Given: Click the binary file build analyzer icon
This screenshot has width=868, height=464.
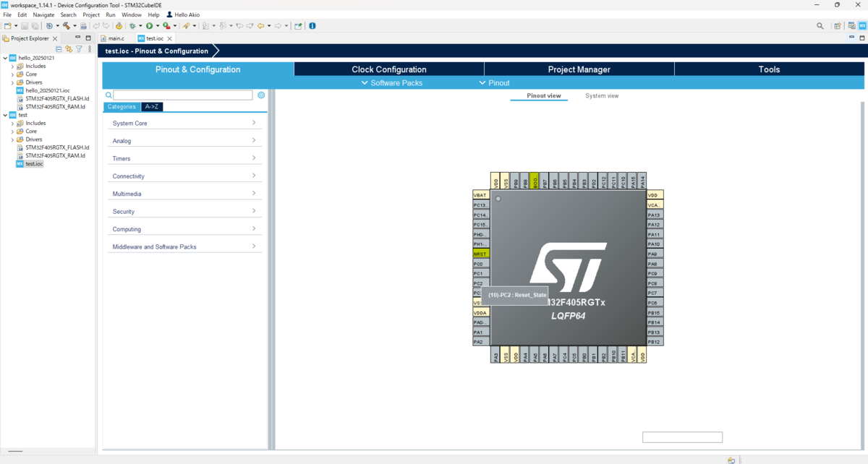Looking at the screenshot, I should 83,25.
